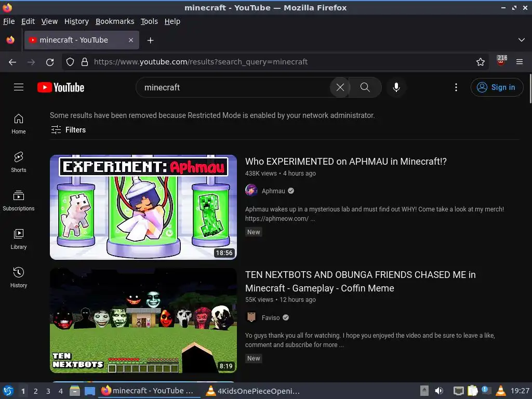The width and height of the screenshot is (532, 399).
Task: Click the volume speaker tray icon
Action: point(438,391)
